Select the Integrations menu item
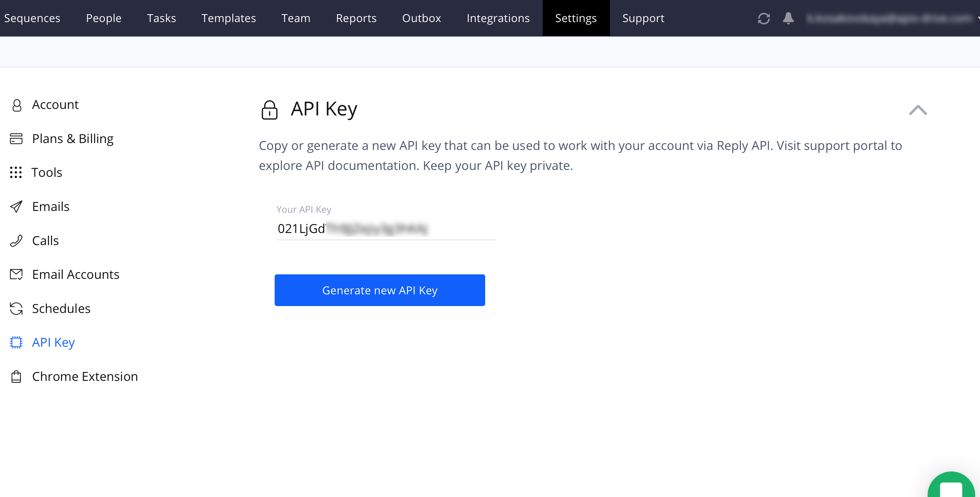Screen dimensions: 980x497 click(x=498, y=18)
